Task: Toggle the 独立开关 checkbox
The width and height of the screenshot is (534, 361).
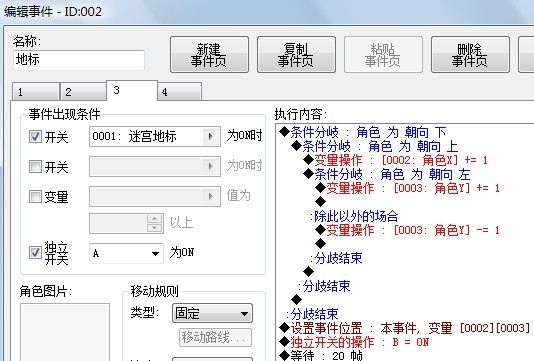Action: [x=35, y=252]
